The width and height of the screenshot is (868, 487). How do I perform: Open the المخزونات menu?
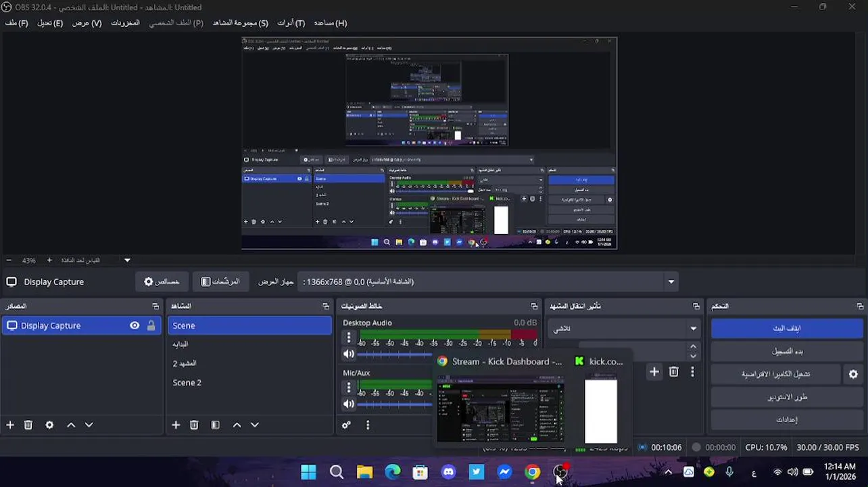click(125, 23)
